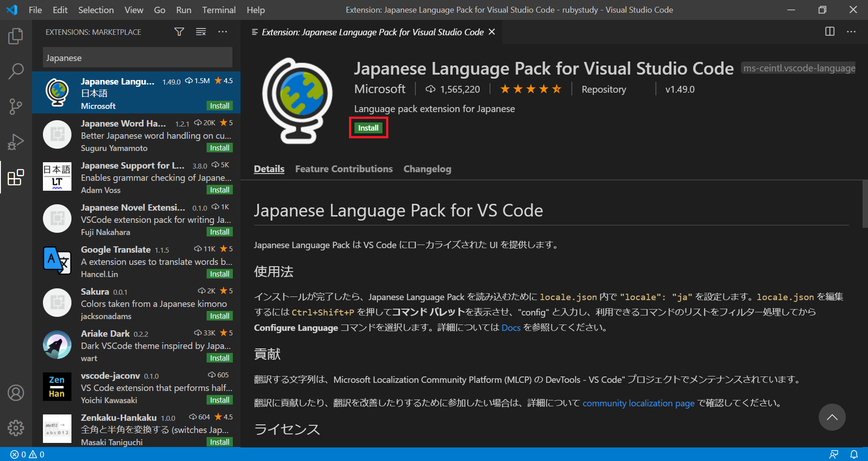
Task: Open the Extensions views and more actions menu
Action: (x=222, y=32)
